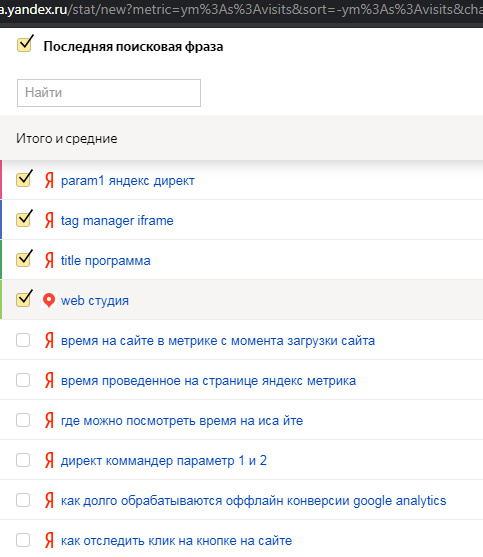The image size is (483, 557).
Task: Open the 'title программа' phrase link
Action: (105, 261)
